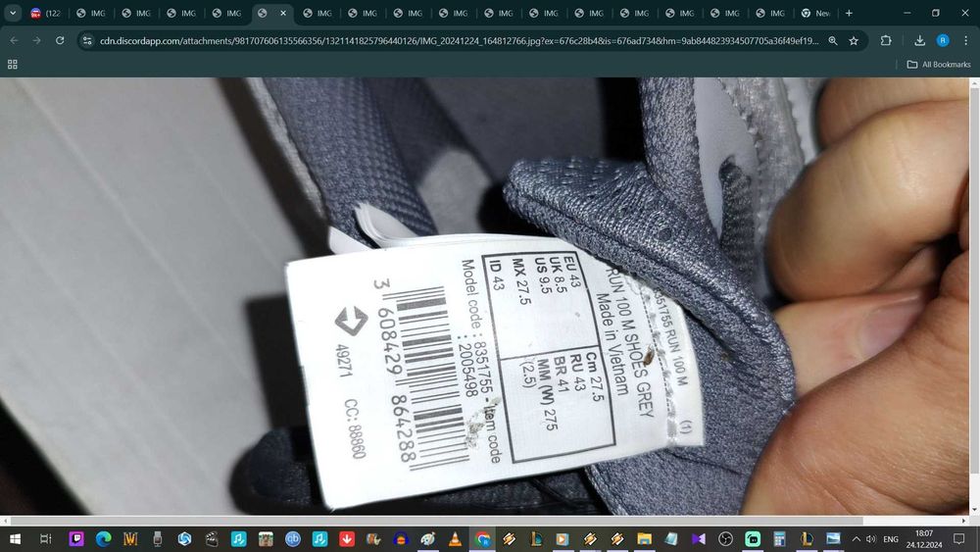Screen dimensions: 980x552
Task: Open the Chrome profile avatar menu
Action: coord(943,40)
